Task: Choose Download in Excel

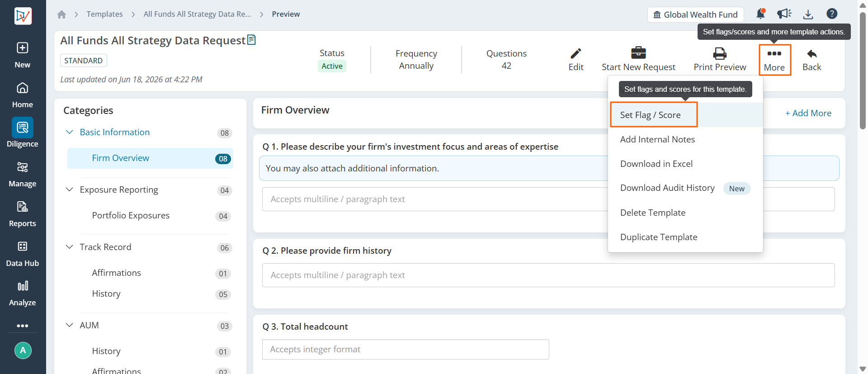Action: click(x=685, y=164)
